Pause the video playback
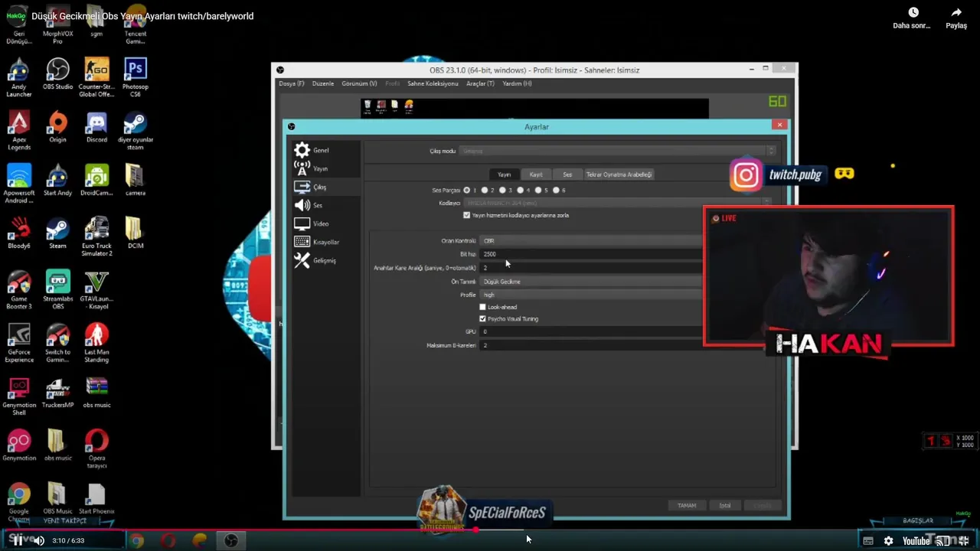Image resolution: width=980 pixels, height=551 pixels. click(x=17, y=540)
